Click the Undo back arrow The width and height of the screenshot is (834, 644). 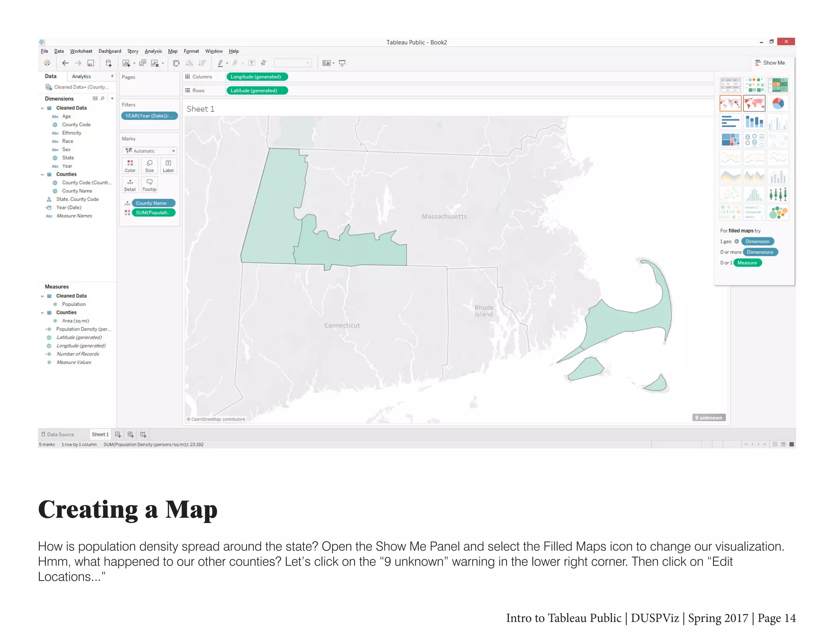(x=65, y=63)
